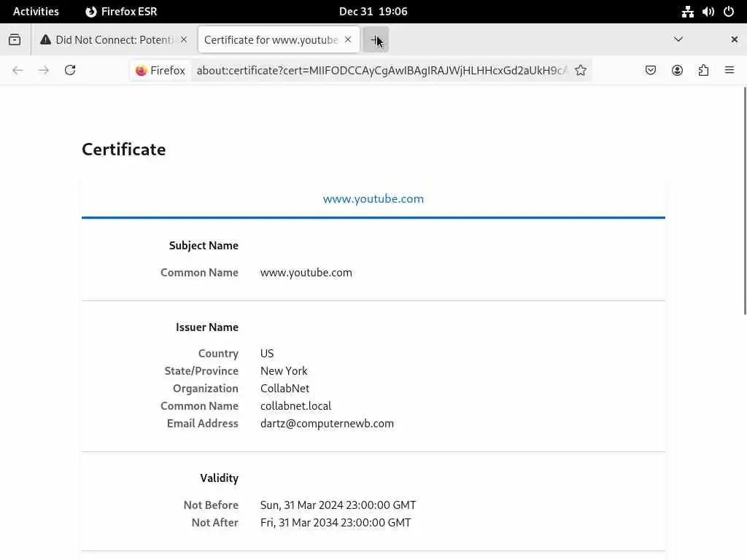Select the 'CollabNet' organization value

[x=285, y=389]
